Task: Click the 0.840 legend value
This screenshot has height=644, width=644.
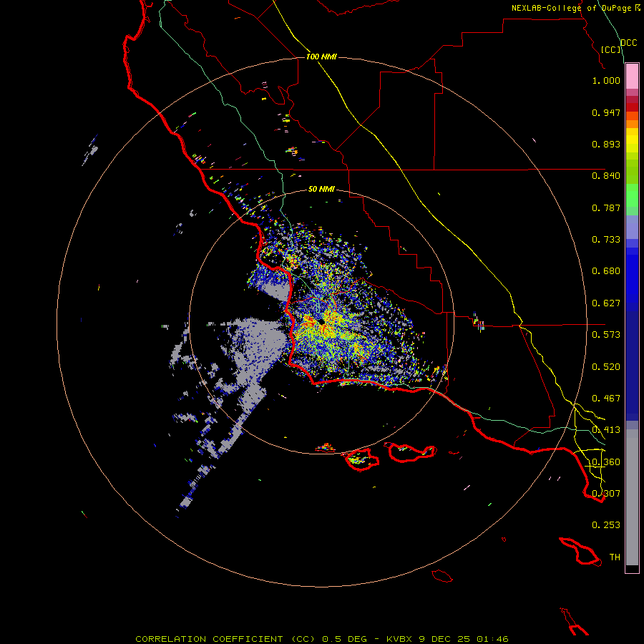Action: coord(606,176)
